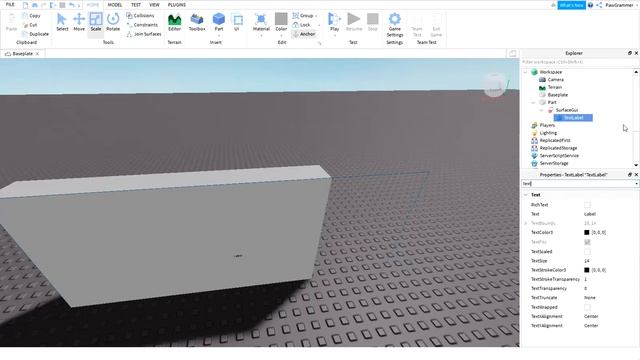
Task: Click the undo arrow in quick access
Action: 72,5
